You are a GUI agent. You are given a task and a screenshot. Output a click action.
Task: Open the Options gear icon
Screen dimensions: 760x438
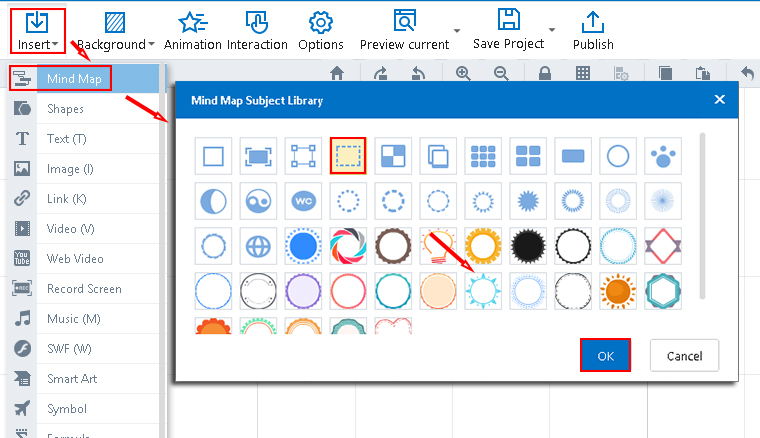tap(321, 31)
